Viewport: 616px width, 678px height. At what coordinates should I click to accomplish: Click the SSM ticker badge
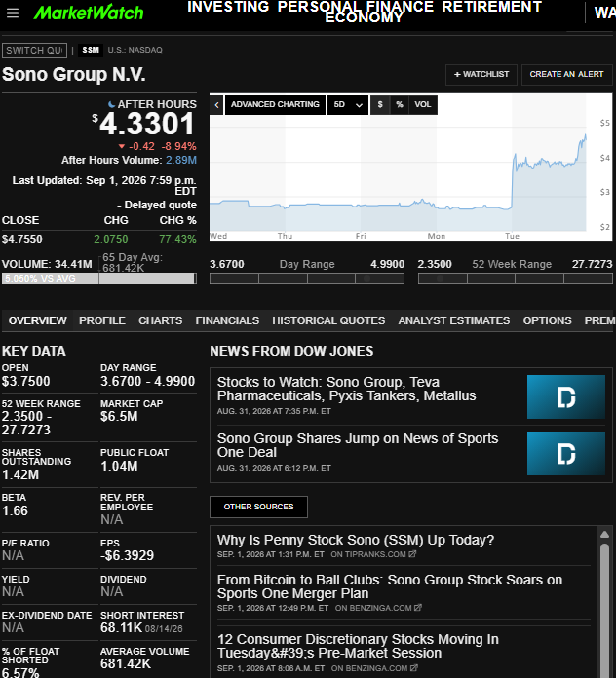tap(91, 50)
